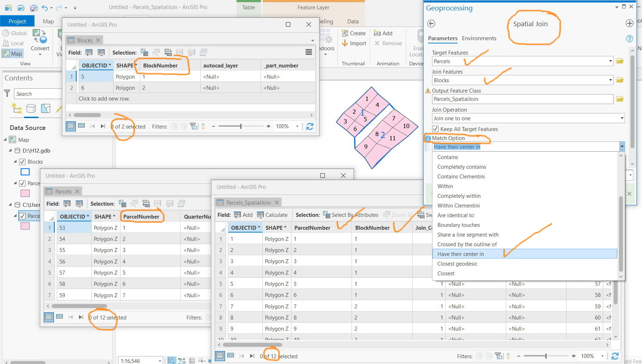
Task: Show all records in Blocks table
Action: pos(71,126)
